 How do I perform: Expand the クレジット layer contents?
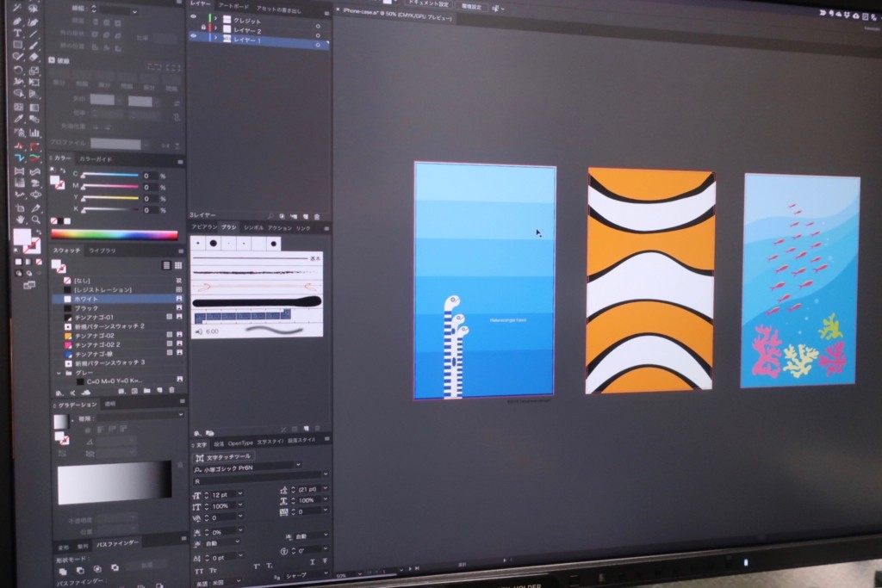click(x=214, y=18)
